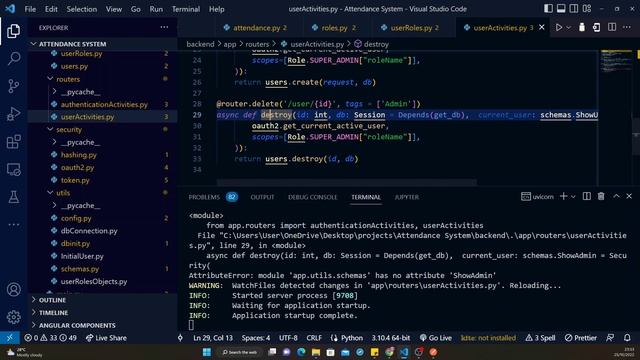Open new terminal profile dropdown

coord(573,197)
